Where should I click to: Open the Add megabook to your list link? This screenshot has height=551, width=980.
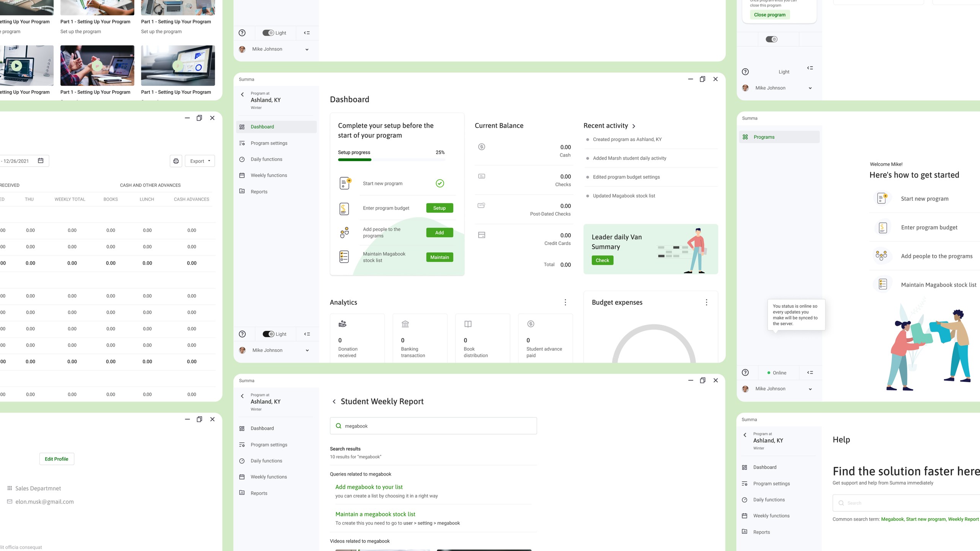point(368,487)
